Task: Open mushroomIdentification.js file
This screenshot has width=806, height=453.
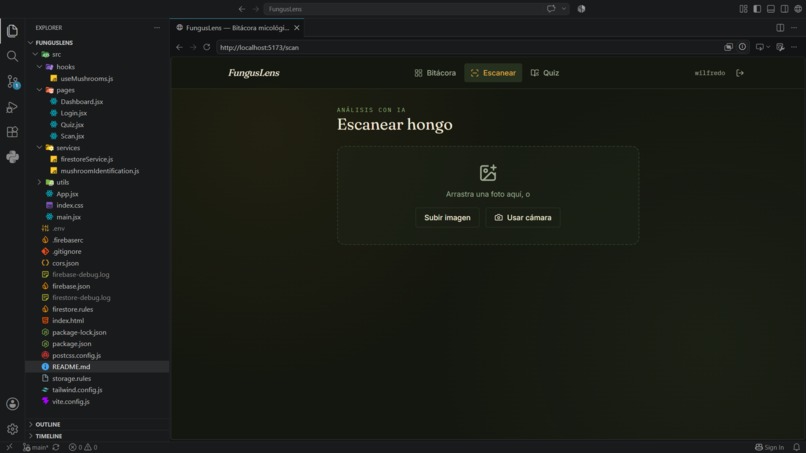Action: 100,171
